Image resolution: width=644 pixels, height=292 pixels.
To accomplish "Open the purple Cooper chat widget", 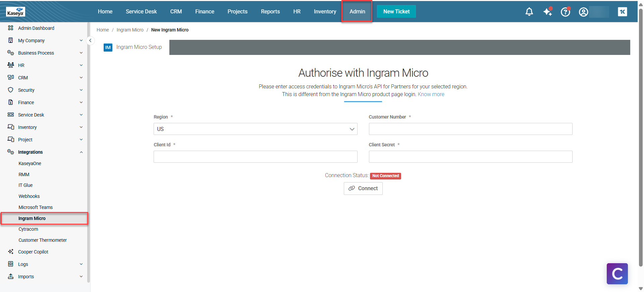I will tap(617, 274).
